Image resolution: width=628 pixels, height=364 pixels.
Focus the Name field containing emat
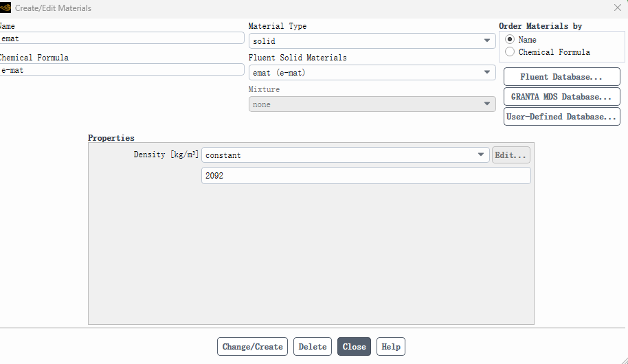[x=122, y=38]
